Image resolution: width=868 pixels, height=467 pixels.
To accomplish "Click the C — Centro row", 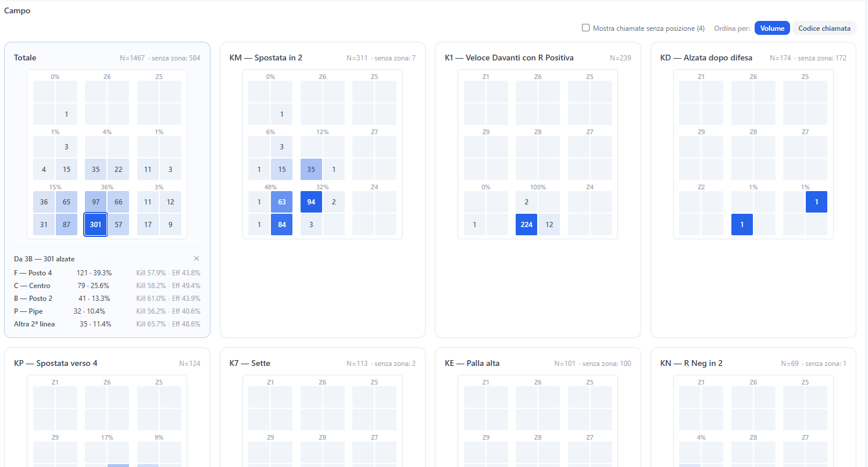I will pyautogui.click(x=107, y=286).
